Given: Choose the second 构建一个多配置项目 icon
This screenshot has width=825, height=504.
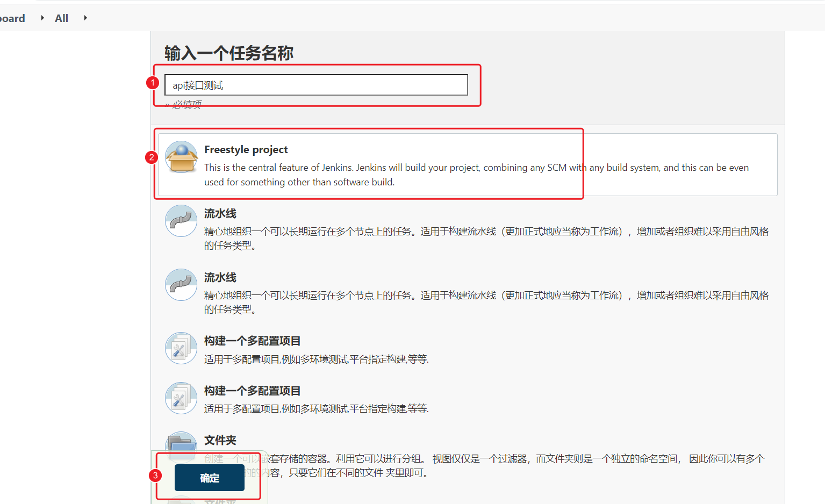Looking at the screenshot, I should (x=181, y=398).
